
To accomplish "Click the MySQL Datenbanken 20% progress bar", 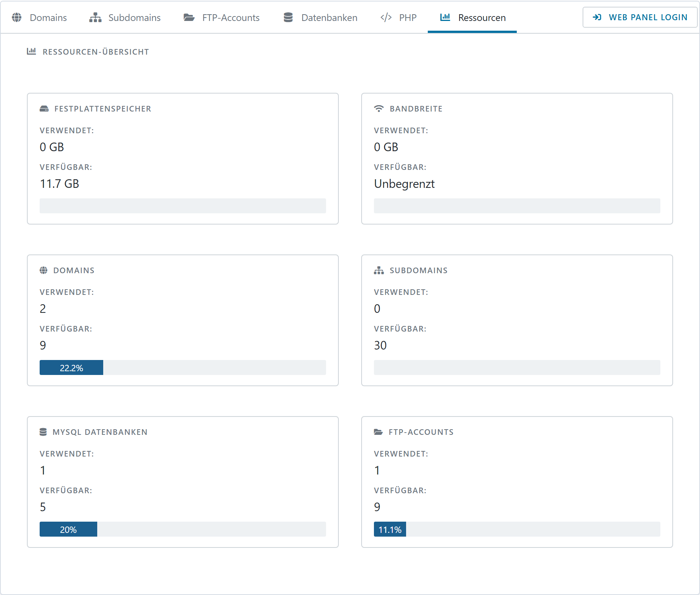I will click(183, 529).
